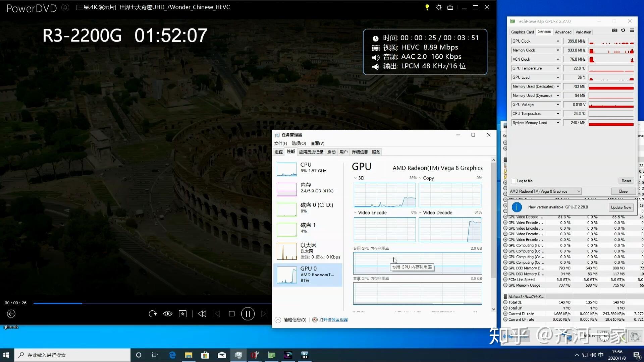Screen dimensions: 644x362
Task: Select 以太网 performance item
Action: tap(308, 251)
